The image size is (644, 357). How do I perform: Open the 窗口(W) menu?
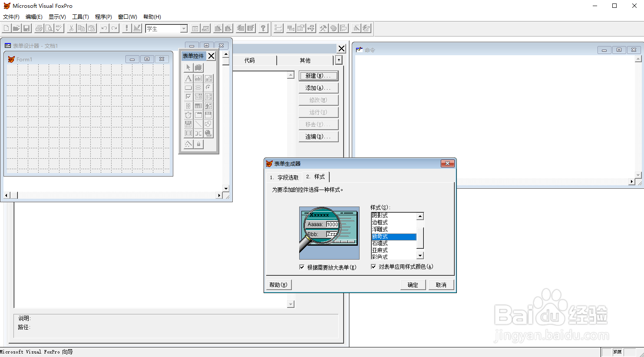pyautogui.click(x=128, y=17)
